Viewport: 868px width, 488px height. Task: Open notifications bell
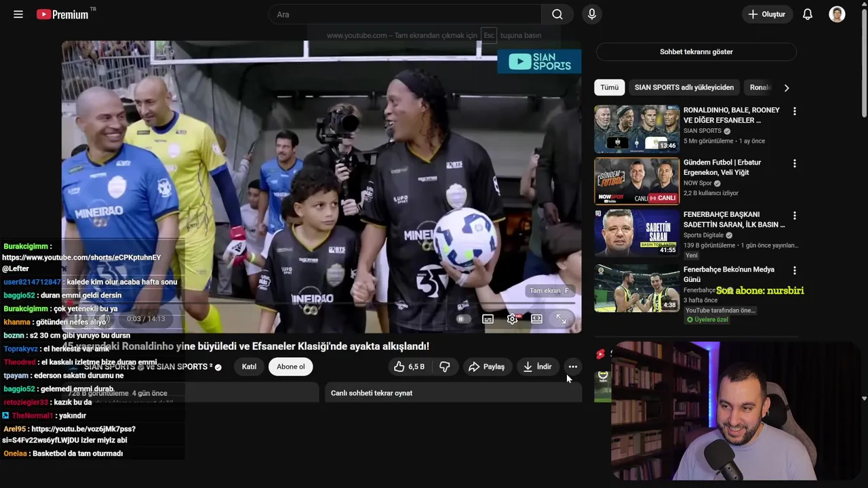click(x=808, y=14)
